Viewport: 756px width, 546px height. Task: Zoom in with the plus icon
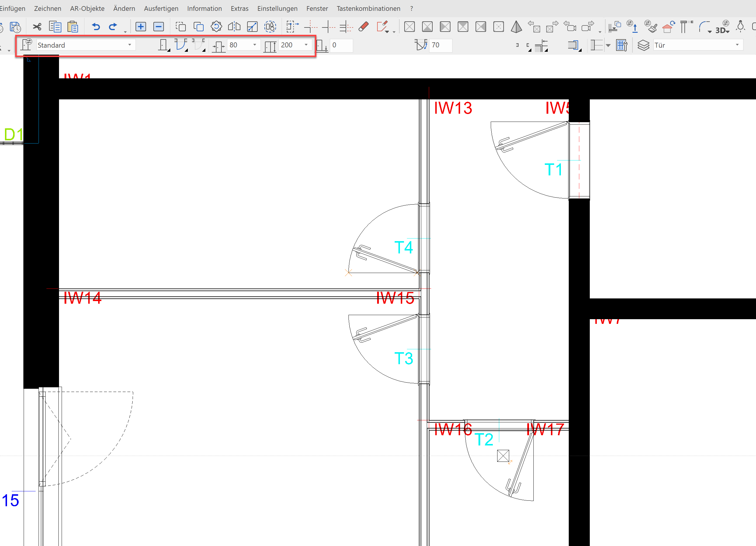(x=141, y=27)
